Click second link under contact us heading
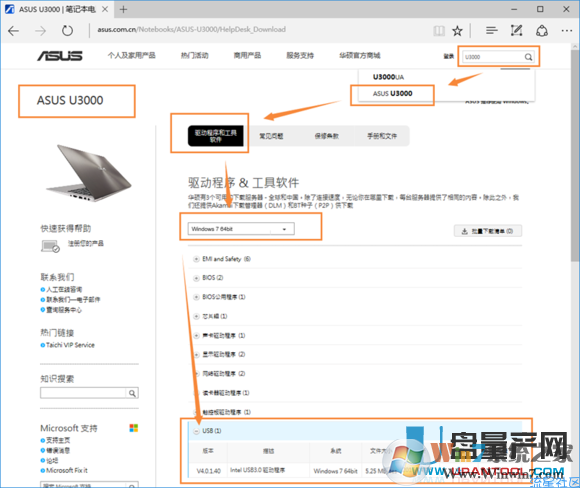The width and height of the screenshot is (580, 488). tap(73, 300)
